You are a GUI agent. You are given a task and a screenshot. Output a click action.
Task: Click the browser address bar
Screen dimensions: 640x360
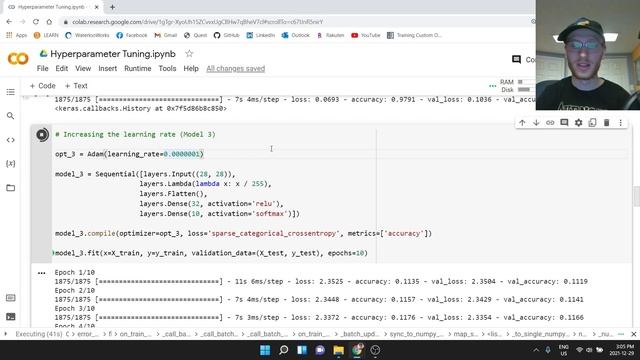point(296,22)
